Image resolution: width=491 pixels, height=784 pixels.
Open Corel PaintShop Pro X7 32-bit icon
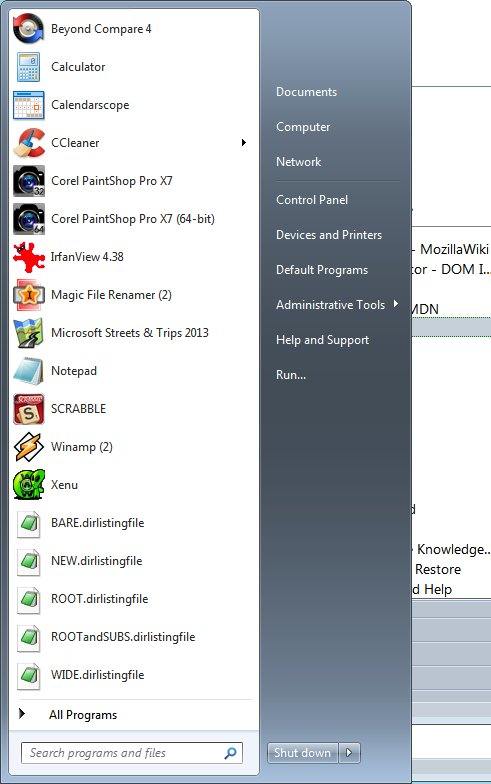pyautogui.click(x=28, y=180)
